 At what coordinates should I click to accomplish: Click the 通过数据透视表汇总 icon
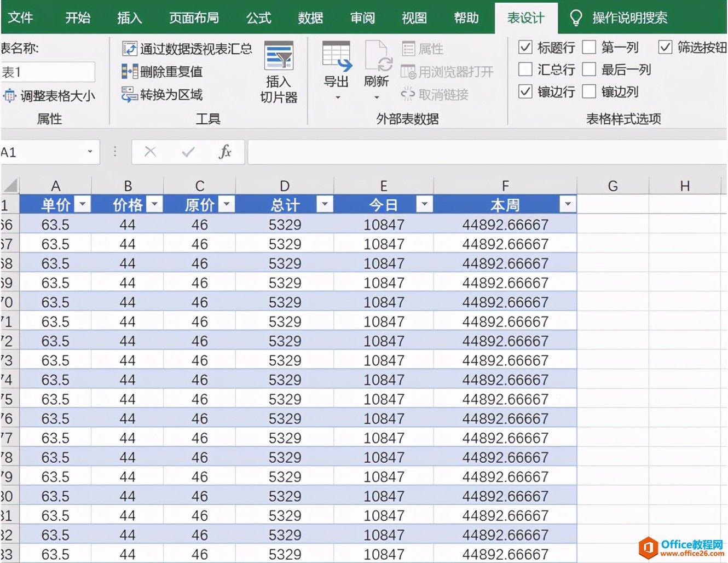[129, 49]
